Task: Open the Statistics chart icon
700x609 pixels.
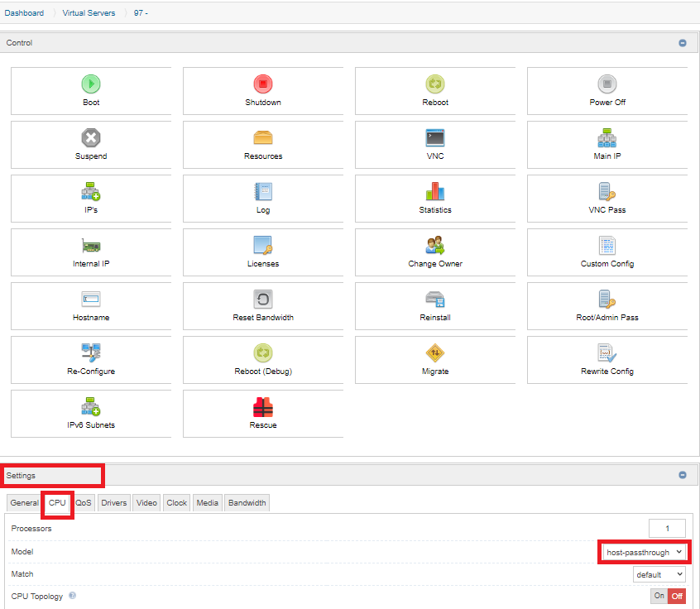Action: [435, 191]
